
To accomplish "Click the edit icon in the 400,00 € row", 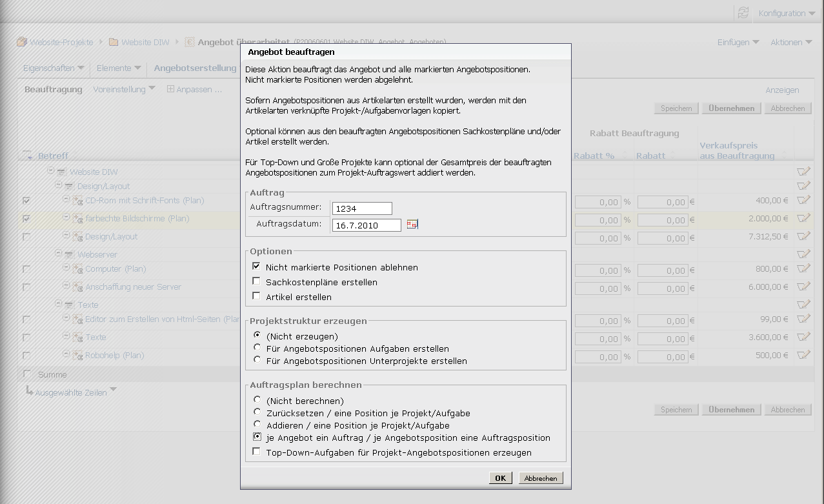I will tap(803, 201).
